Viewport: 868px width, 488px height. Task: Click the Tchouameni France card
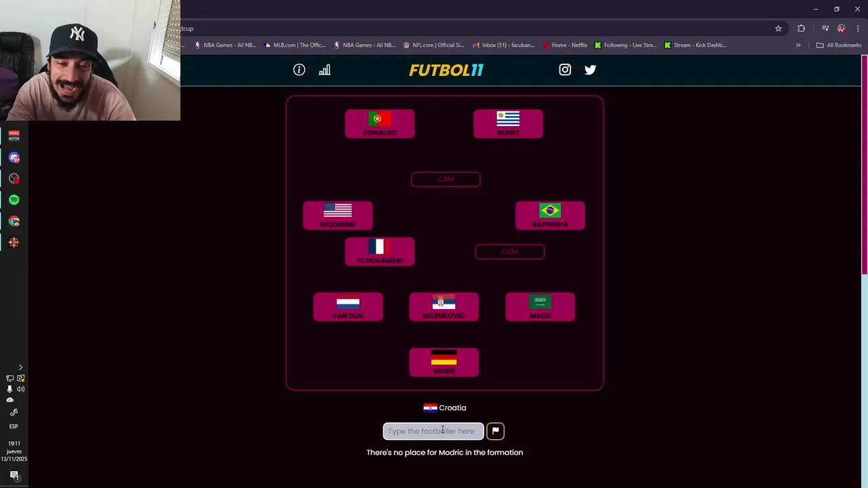[x=380, y=251]
